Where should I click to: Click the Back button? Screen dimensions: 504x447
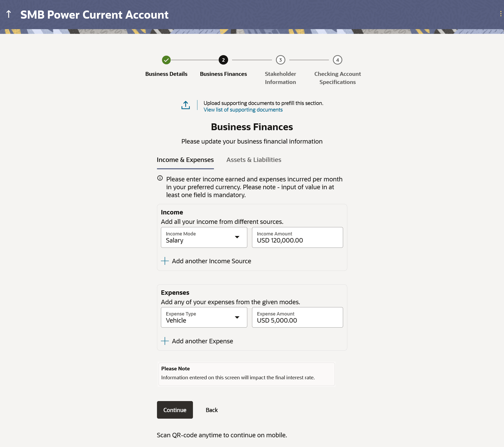212,410
